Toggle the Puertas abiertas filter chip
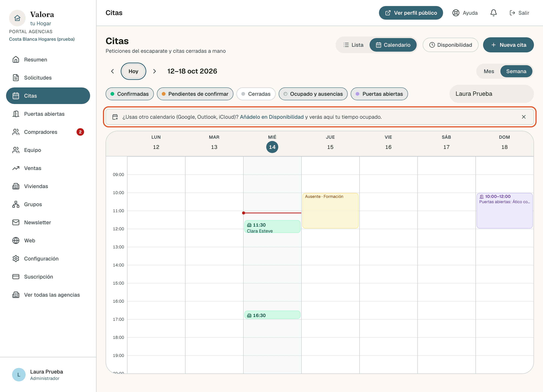 click(x=379, y=94)
